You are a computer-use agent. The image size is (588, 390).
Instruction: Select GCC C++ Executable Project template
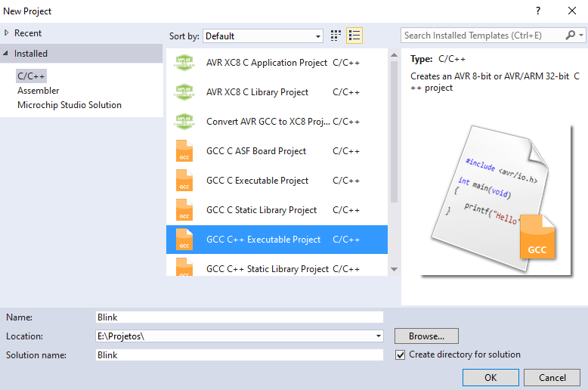pyautogui.click(x=277, y=240)
